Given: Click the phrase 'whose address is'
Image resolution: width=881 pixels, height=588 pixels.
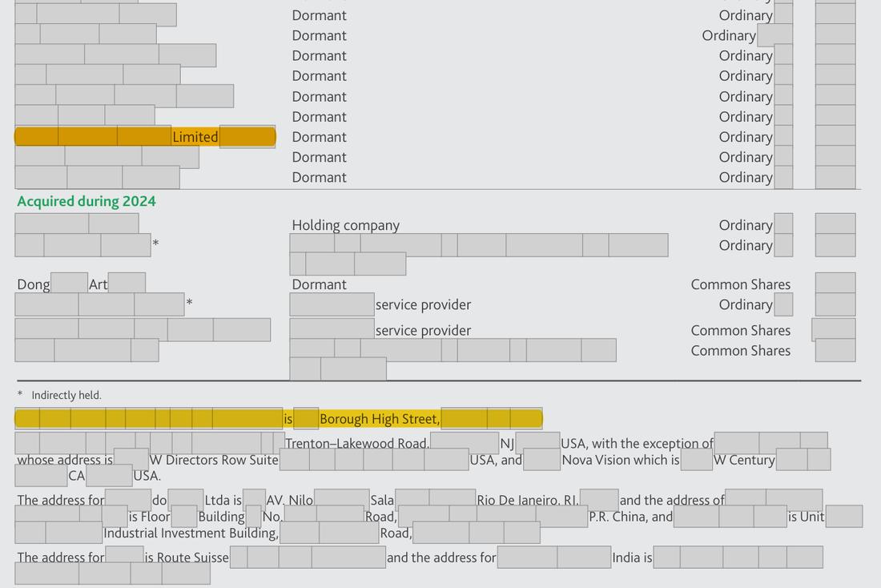Looking at the screenshot, I should point(65,460).
